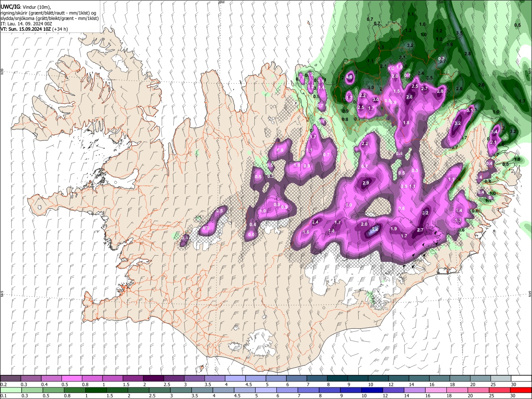The width and height of the screenshot is (532, 399).
Task: Pick the rain legend swatch starting at 25
Action: click(499, 390)
